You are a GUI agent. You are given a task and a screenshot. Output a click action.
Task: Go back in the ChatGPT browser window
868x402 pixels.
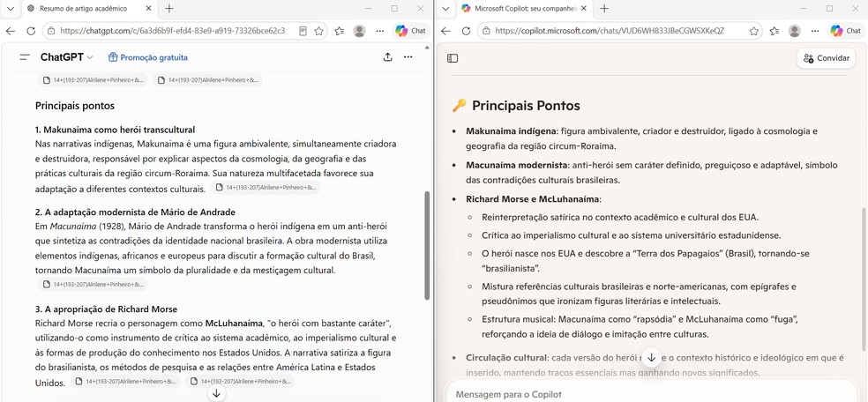click(x=11, y=31)
